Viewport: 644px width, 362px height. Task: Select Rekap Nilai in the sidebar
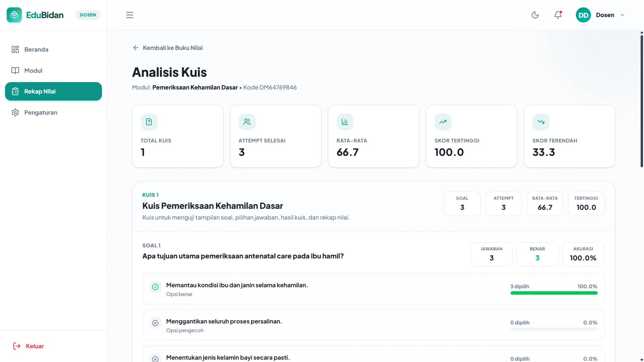(53, 92)
